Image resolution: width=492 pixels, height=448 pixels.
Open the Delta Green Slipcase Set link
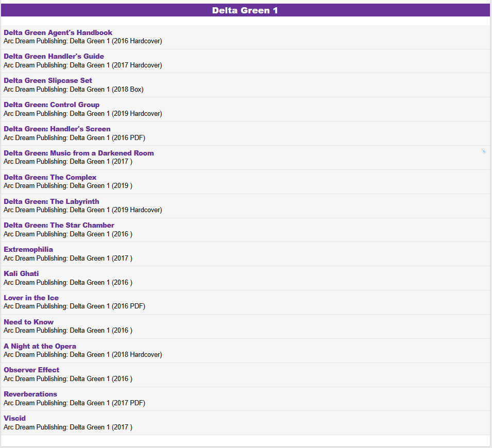tap(48, 81)
